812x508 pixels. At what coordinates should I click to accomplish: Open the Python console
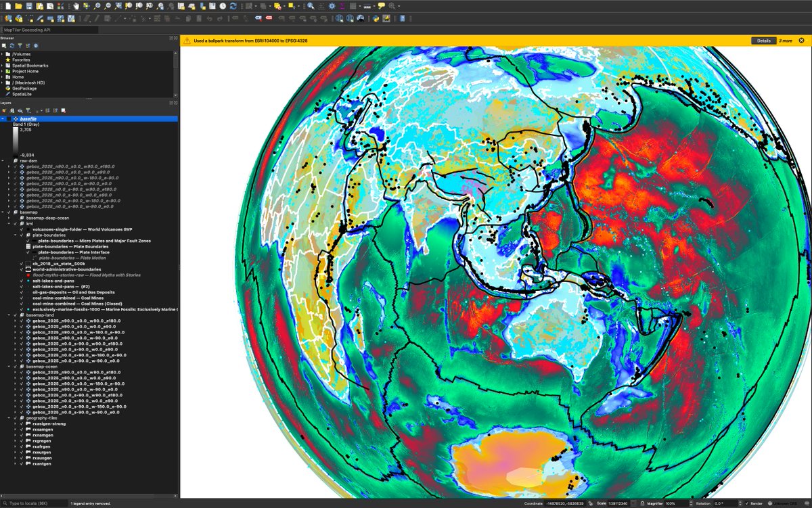pyautogui.click(x=376, y=18)
